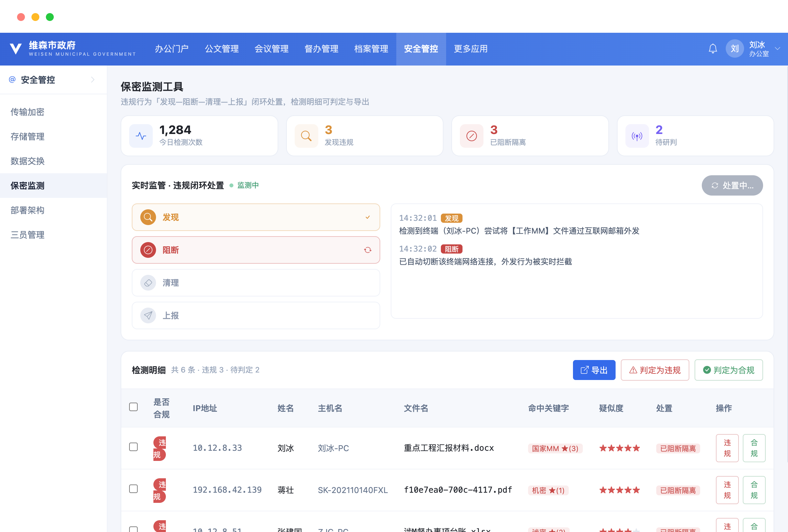Click the checkmark on the 发现 step
Image resolution: width=788 pixels, height=532 pixels.
click(367, 217)
